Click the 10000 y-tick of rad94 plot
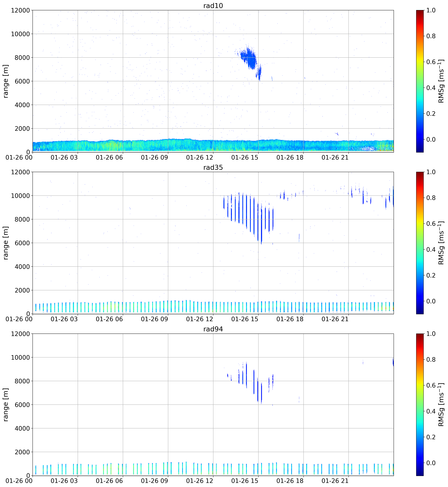Screen dimensions: 448x487 click(x=20, y=357)
